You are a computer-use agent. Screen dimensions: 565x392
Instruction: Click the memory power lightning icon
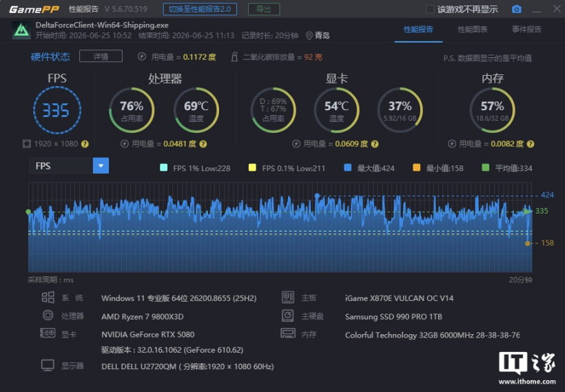coord(452,144)
